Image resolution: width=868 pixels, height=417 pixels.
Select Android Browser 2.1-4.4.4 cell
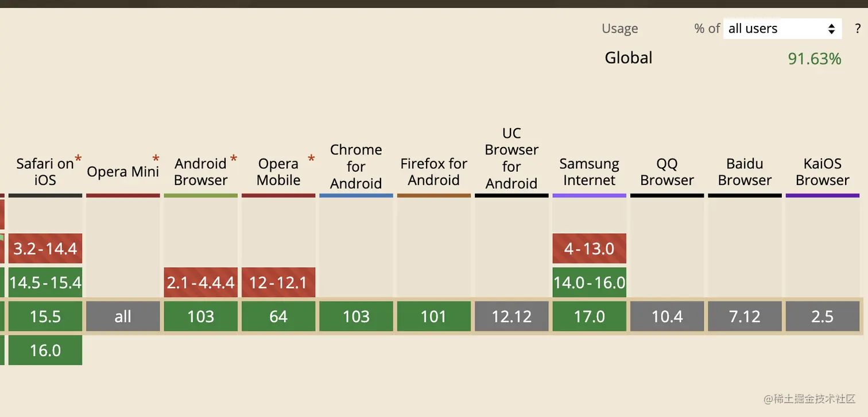[x=200, y=283]
